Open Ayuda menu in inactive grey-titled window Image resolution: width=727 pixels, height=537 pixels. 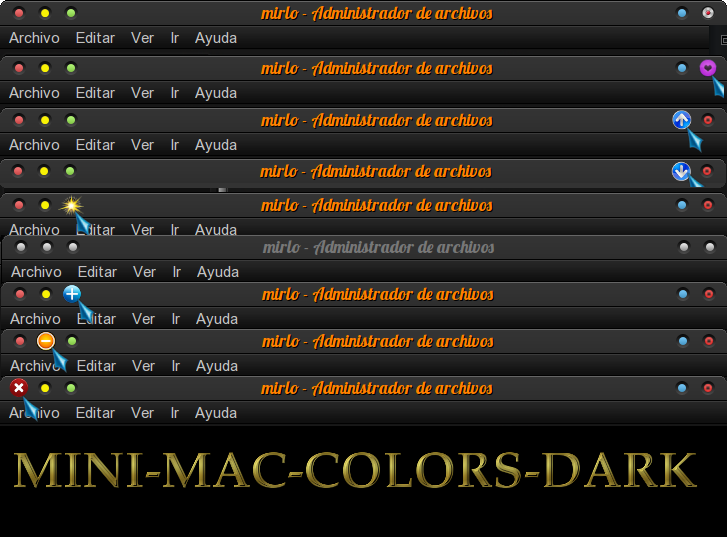click(x=218, y=272)
